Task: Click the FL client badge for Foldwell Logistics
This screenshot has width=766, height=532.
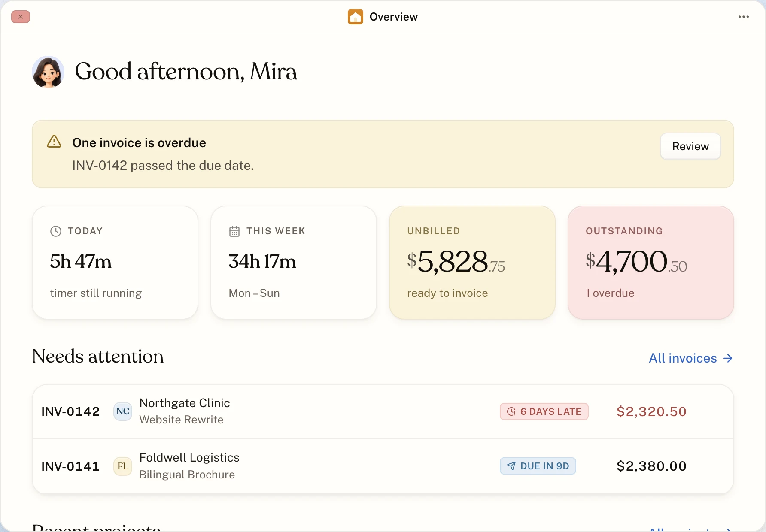Action: (123, 466)
